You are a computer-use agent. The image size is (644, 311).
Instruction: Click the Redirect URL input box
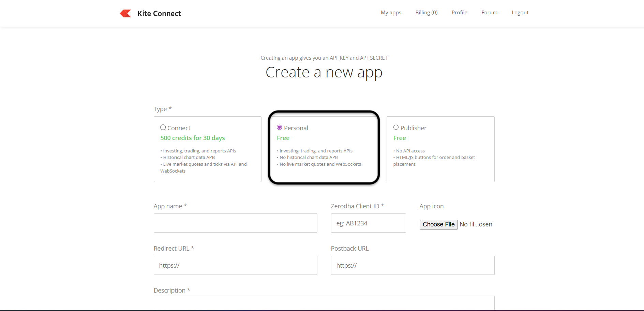pos(235,265)
